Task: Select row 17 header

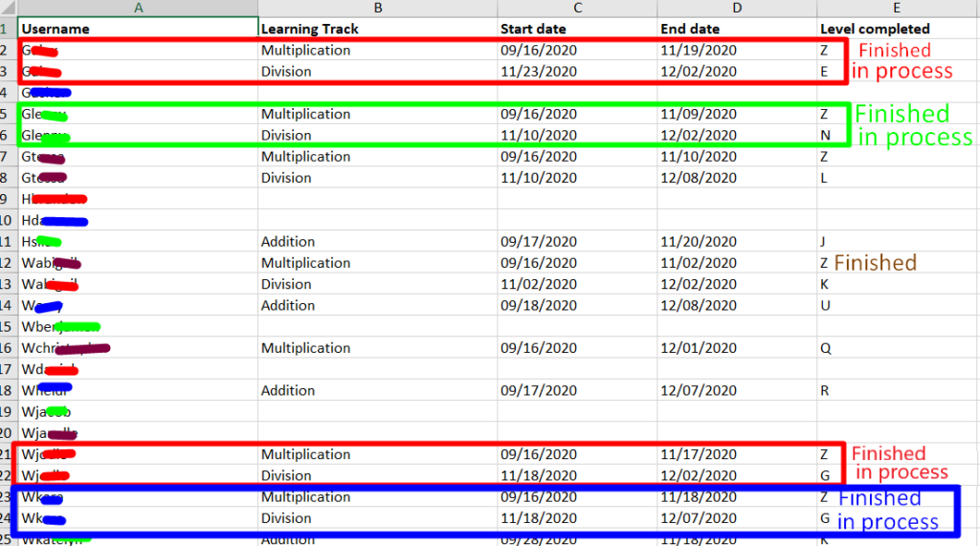Action: (x=7, y=368)
